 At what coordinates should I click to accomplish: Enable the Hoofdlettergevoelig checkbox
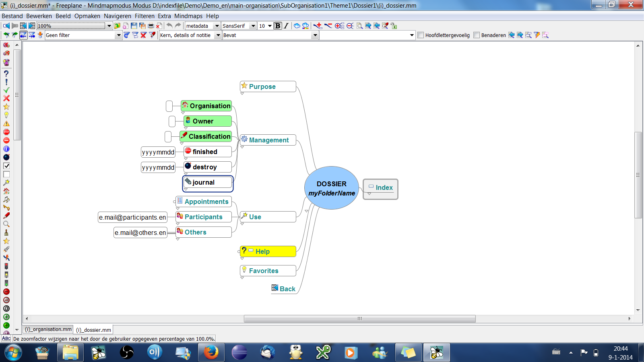(x=421, y=35)
